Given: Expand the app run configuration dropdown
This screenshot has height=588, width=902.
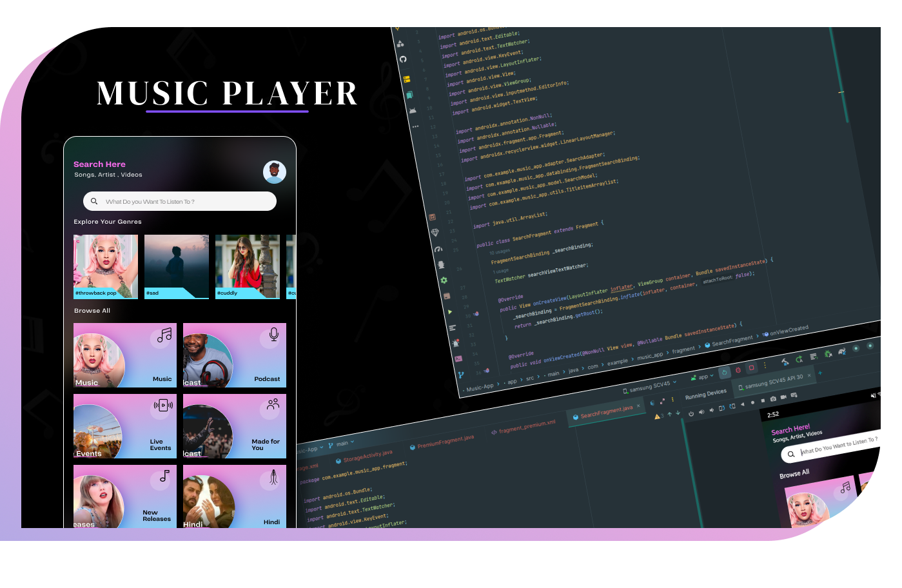Looking at the screenshot, I should tap(702, 377).
